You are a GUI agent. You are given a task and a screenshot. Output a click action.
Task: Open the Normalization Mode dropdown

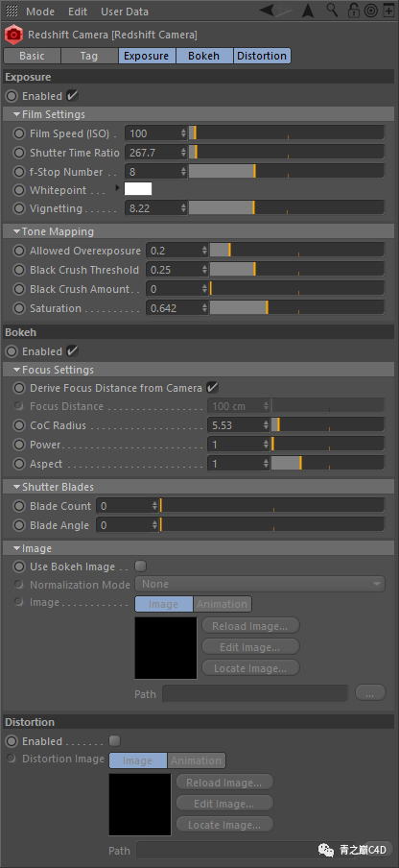(260, 584)
